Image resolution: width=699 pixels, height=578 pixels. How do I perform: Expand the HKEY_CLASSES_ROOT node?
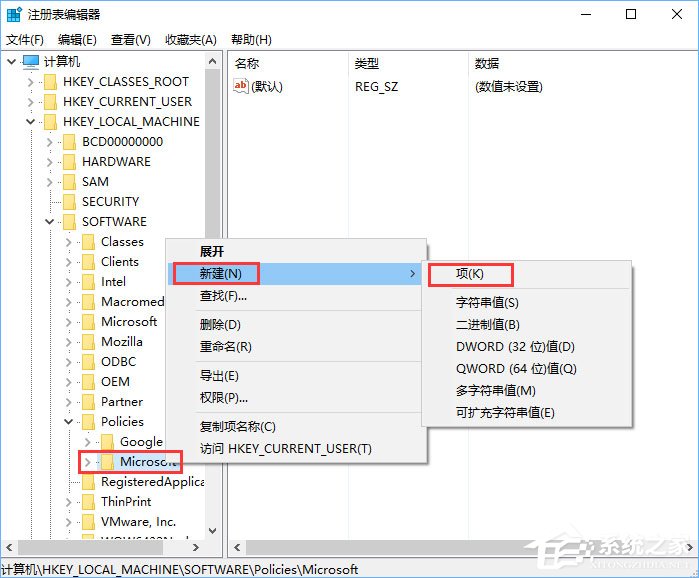(30, 82)
